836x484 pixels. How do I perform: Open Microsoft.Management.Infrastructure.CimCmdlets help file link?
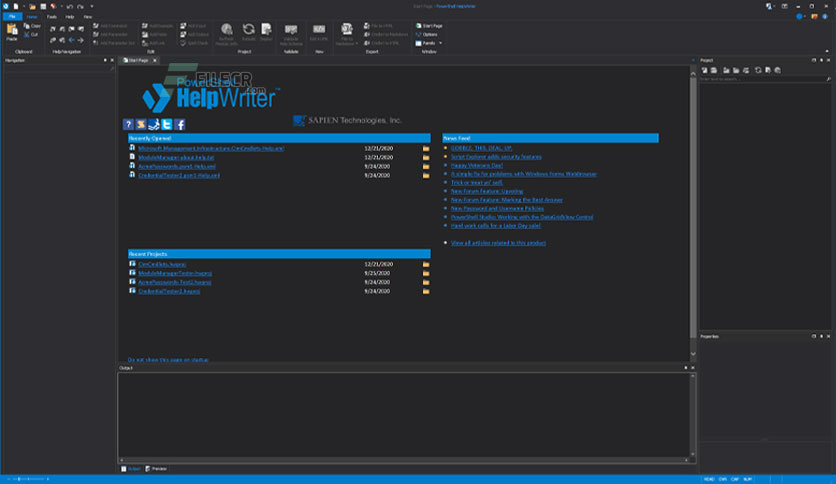coord(211,148)
